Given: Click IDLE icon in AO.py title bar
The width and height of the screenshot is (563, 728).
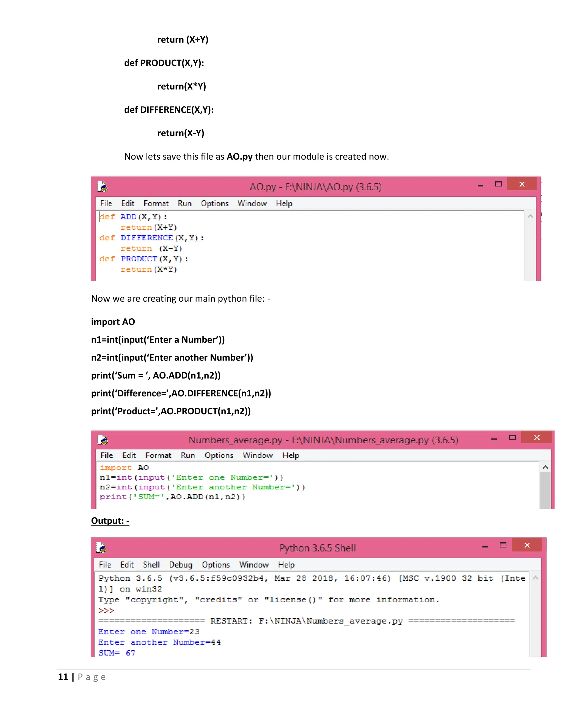Looking at the screenshot, I should [102, 186].
